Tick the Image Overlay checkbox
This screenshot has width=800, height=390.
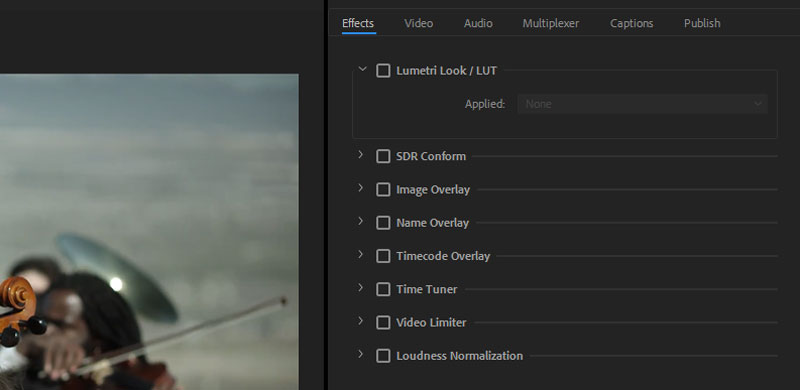[x=383, y=189]
